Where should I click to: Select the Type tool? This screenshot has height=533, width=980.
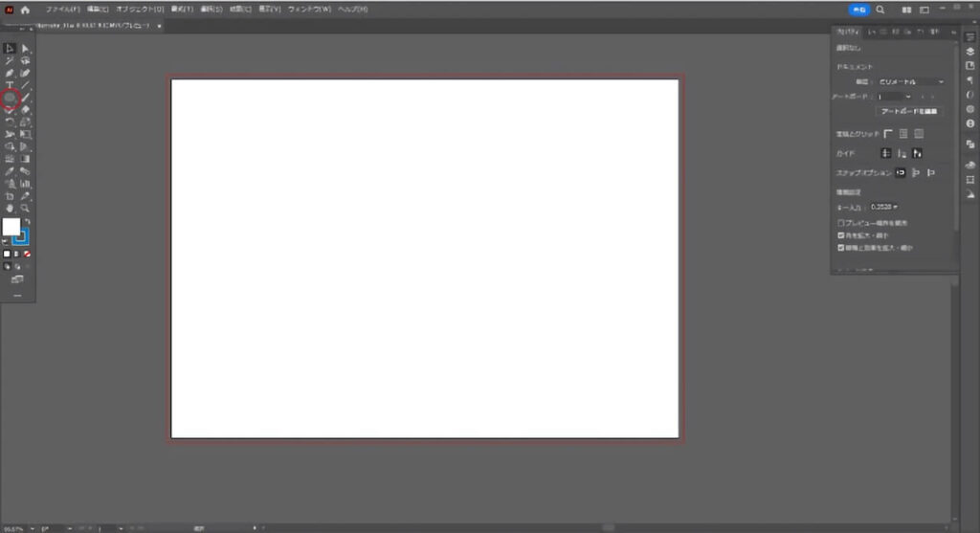click(x=10, y=85)
